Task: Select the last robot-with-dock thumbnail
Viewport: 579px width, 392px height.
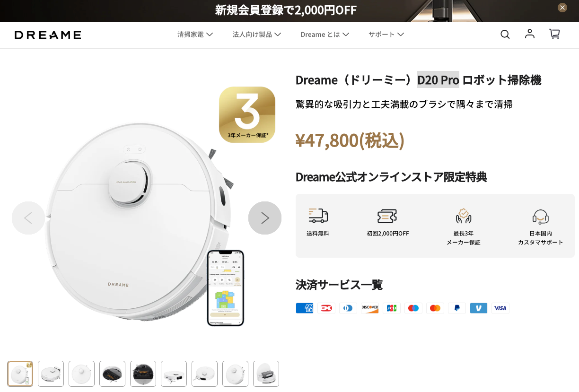Action: tap(266, 374)
